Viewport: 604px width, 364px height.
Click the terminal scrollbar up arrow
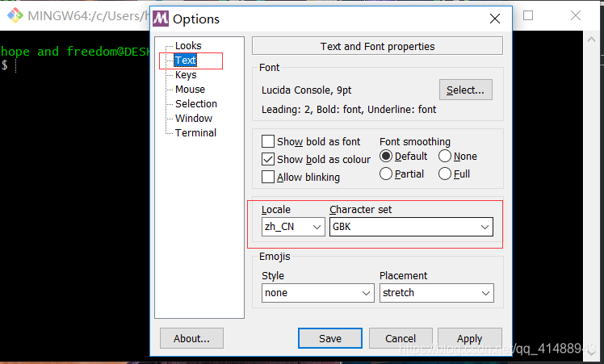[591, 40]
